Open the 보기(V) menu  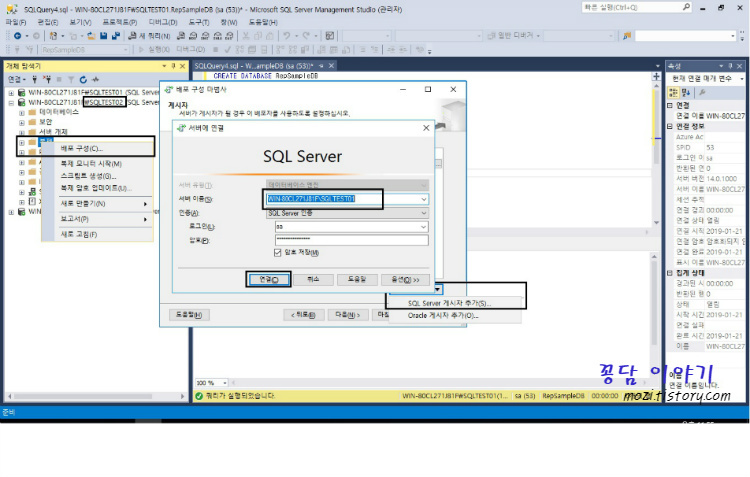point(80,22)
